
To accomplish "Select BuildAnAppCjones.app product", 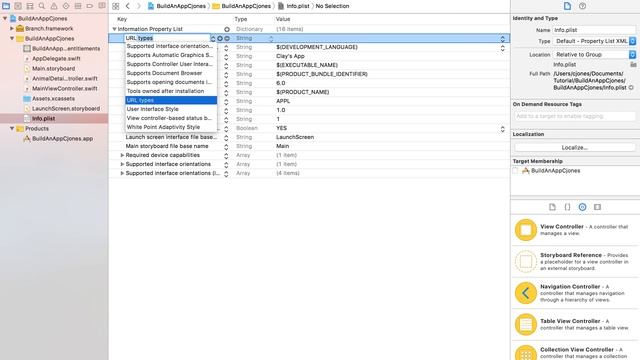I will [62, 139].
